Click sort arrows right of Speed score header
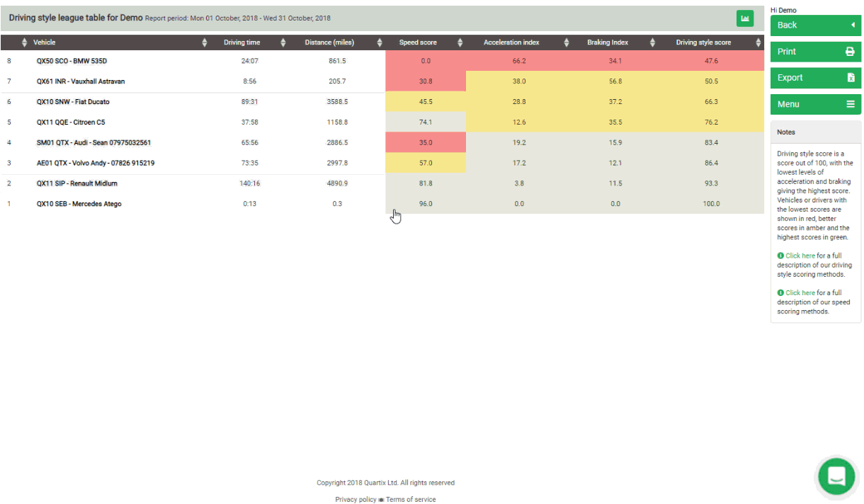Viewport: 864px width, 504px height. tap(460, 42)
